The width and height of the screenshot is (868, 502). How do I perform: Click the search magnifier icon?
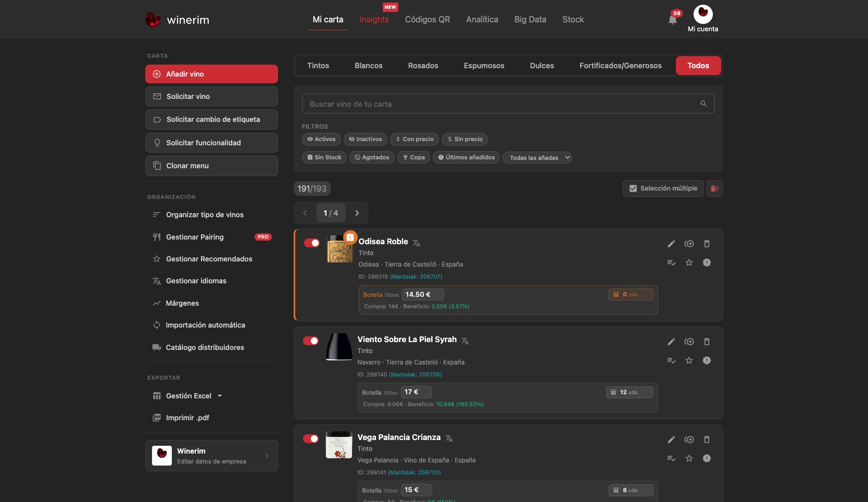click(x=703, y=104)
